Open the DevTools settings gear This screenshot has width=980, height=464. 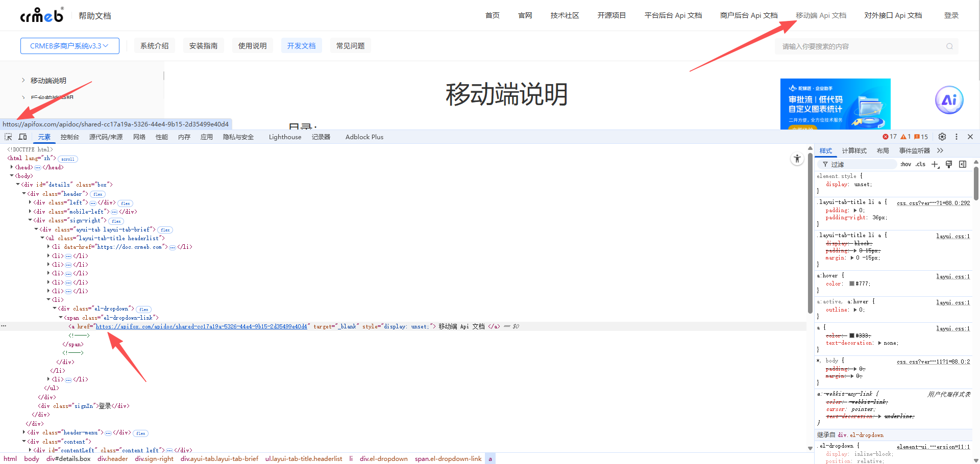point(942,137)
